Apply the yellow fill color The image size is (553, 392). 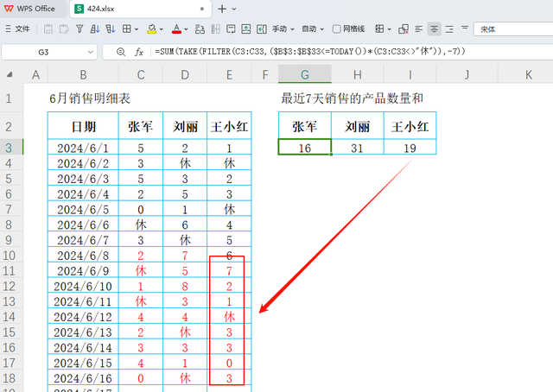click(x=152, y=28)
